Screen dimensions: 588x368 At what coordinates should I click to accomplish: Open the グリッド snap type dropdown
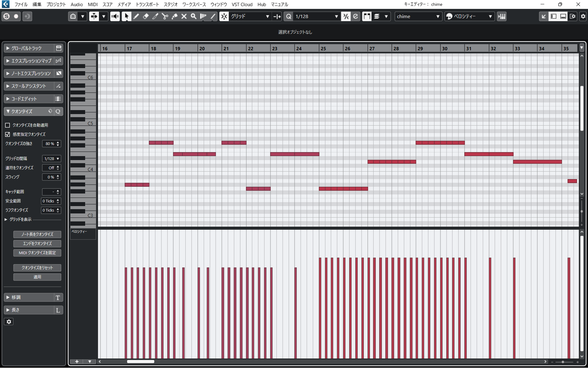250,16
